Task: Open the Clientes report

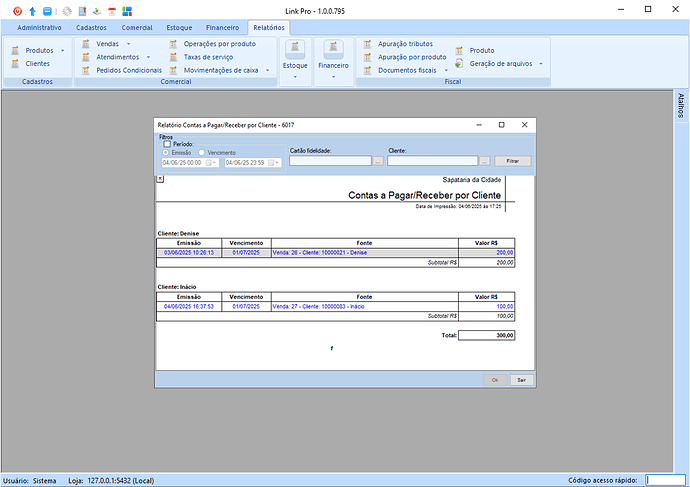Action: click(37, 63)
